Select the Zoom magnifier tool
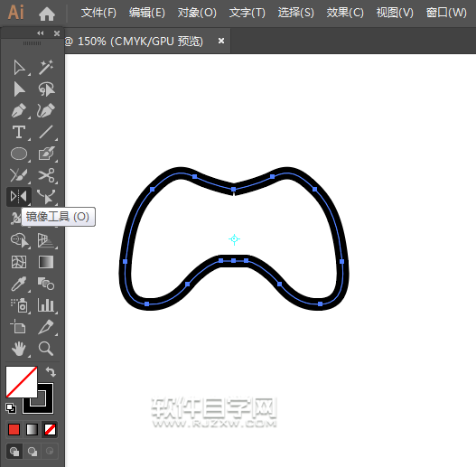The image size is (476, 467). [46, 349]
